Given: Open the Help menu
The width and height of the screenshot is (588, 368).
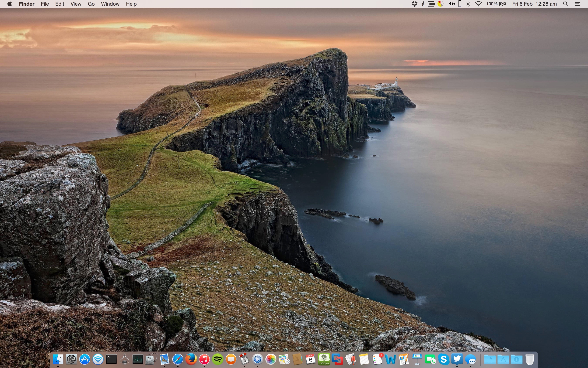Looking at the screenshot, I should [x=131, y=4].
